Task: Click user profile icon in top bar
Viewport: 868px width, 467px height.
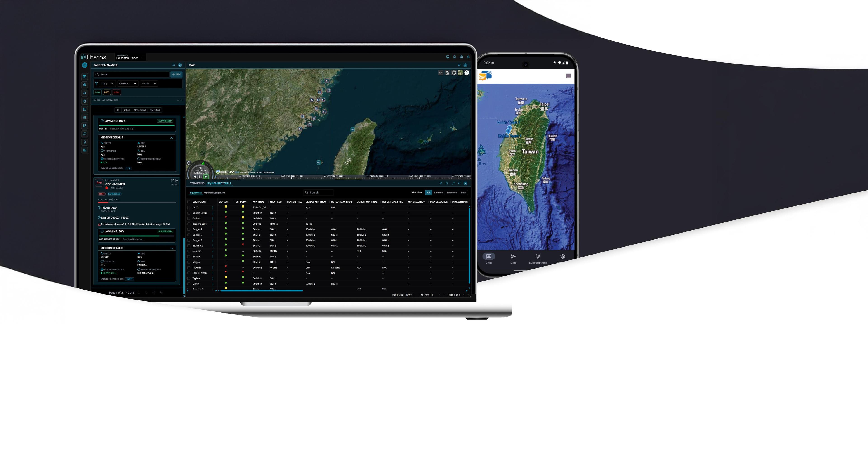Action: point(468,57)
